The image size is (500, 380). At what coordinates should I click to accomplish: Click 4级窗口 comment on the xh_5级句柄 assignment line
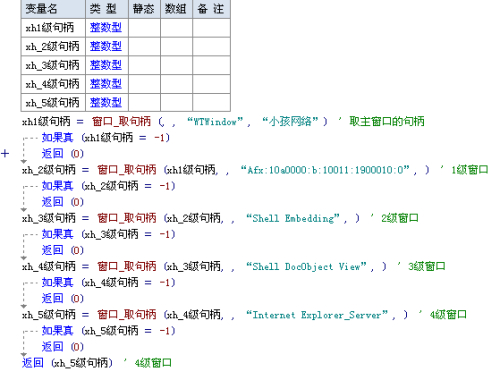click(x=448, y=314)
